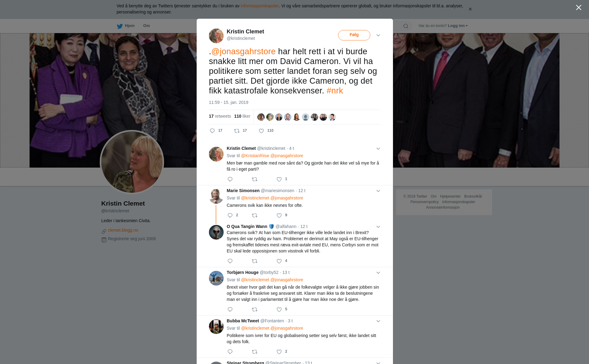
Task: Open the Logg inn dropdown
Action: click(458, 26)
